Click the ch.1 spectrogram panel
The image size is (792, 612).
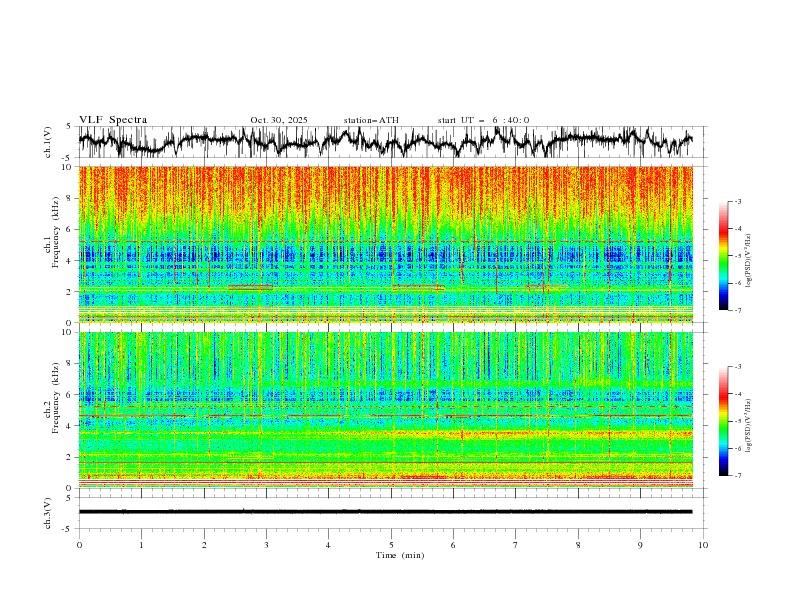point(386,244)
